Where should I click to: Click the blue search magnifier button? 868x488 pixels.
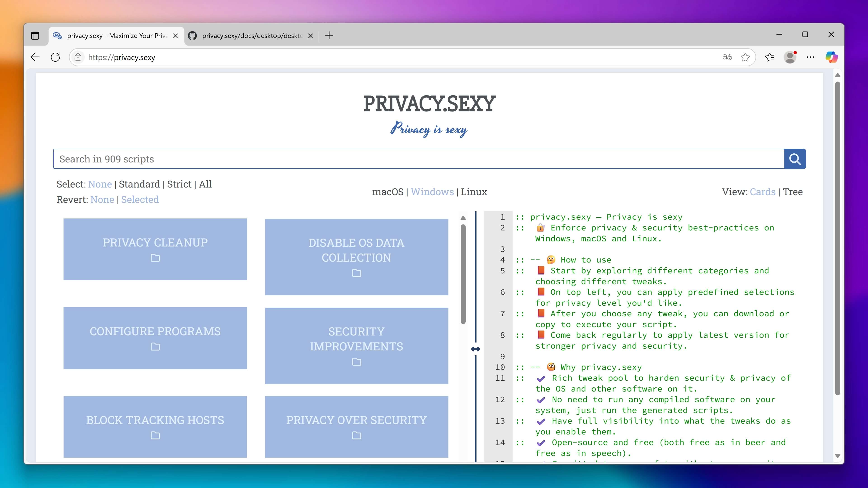click(x=795, y=159)
